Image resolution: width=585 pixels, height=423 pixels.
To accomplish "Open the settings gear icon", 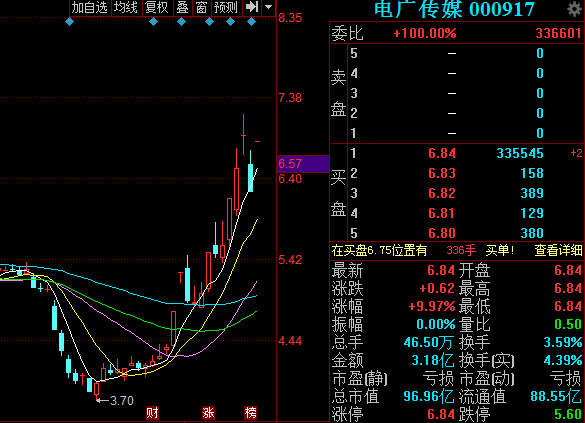I will 574,9.
